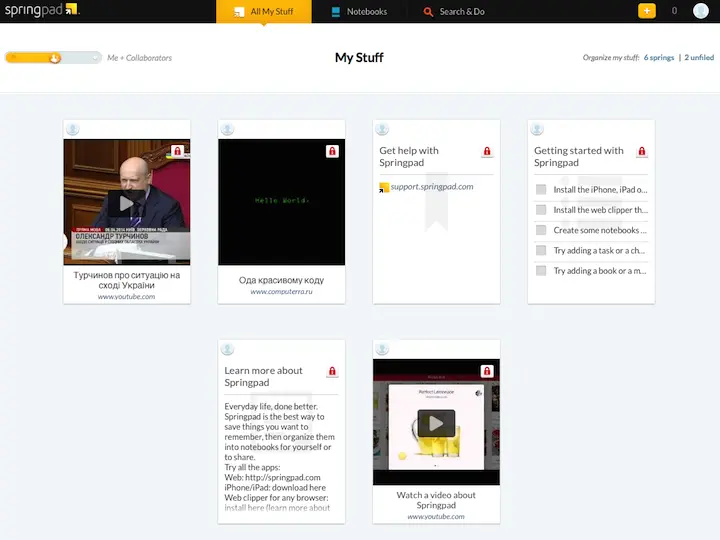Click avatar on Get help card
Image resolution: width=720 pixels, height=540 pixels.
click(382, 129)
